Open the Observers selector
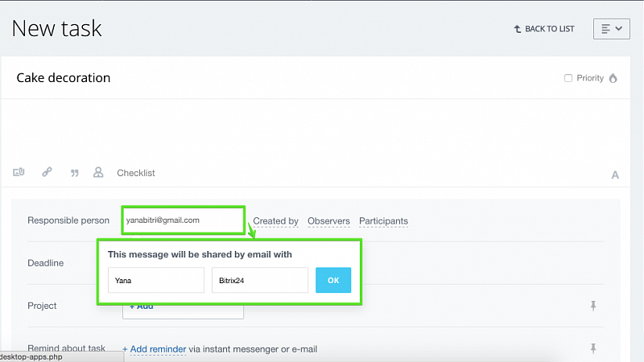Viewport: 644px width, 362px height. (328, 220)
